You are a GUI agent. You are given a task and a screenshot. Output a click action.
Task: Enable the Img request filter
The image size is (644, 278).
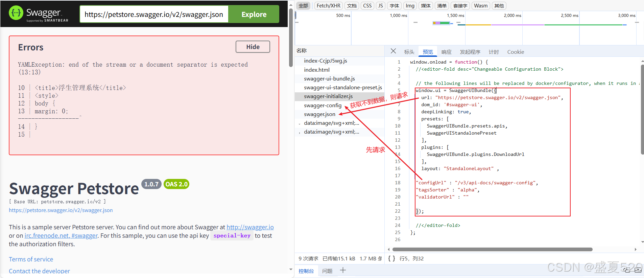coord(410,6)
